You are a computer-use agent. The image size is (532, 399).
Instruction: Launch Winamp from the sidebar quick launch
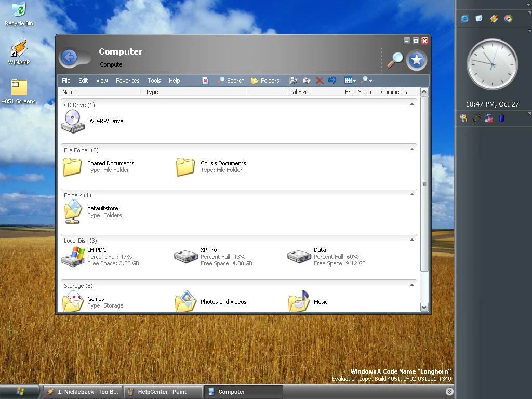[494, 18]
